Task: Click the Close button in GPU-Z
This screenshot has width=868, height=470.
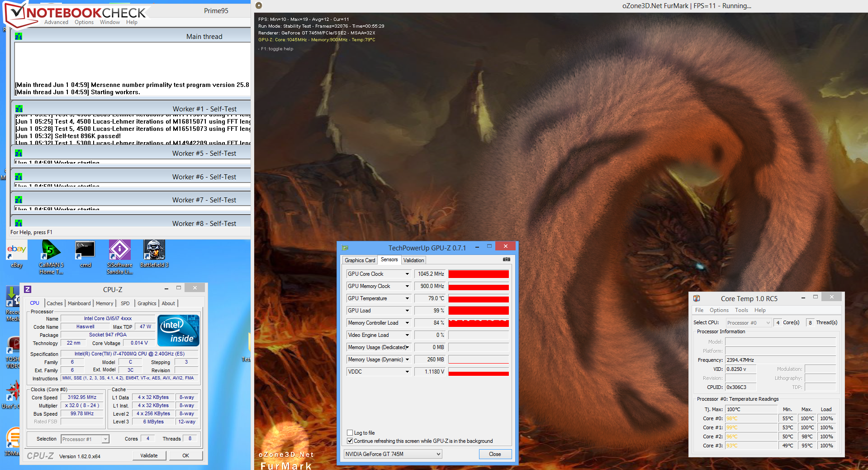Action: point(495,454)
